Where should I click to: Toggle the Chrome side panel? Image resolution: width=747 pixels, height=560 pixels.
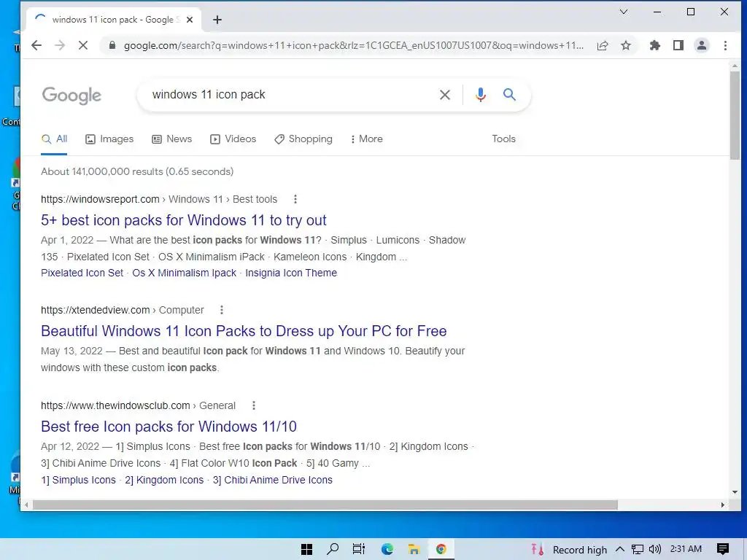(678, 45)
